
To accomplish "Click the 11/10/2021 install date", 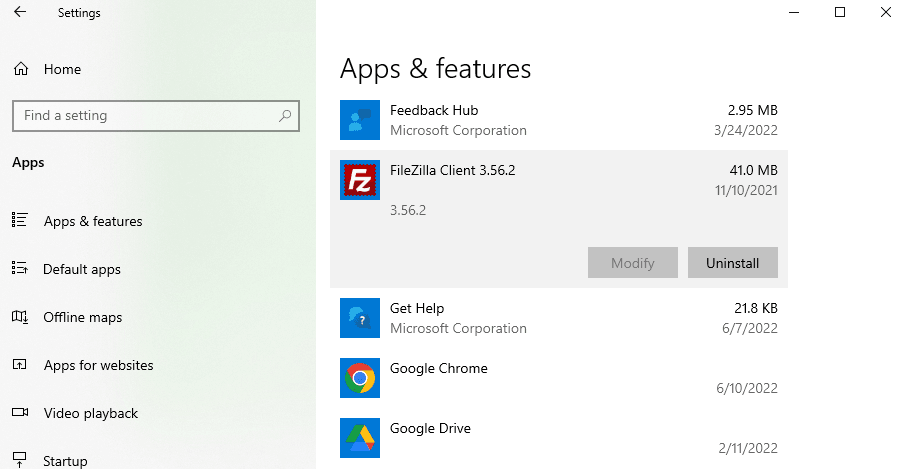I will (746, 191).
